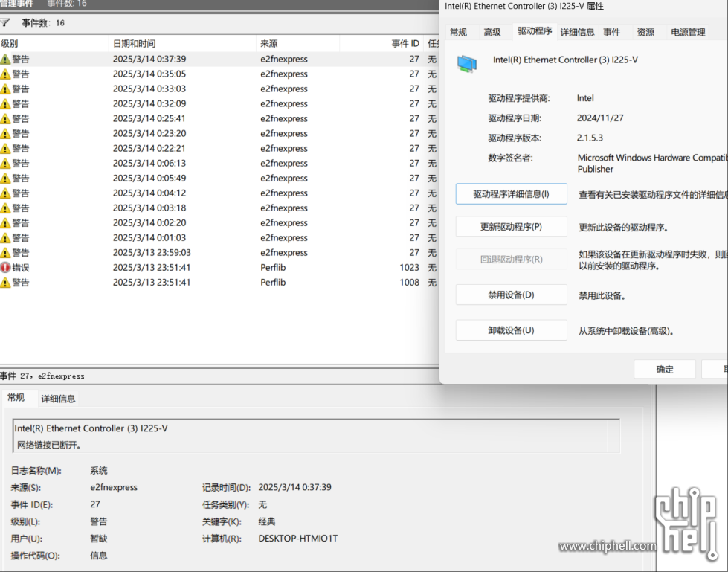The image size is (728, 572).
Task: Click warning icon of the 0:32:09 event
Action: pyautogui.click(x=5, y=103)
